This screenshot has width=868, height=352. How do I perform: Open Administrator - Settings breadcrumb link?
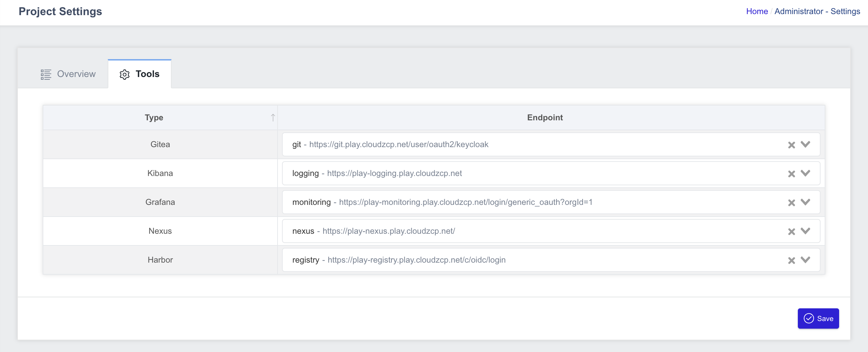pos(817,11)
